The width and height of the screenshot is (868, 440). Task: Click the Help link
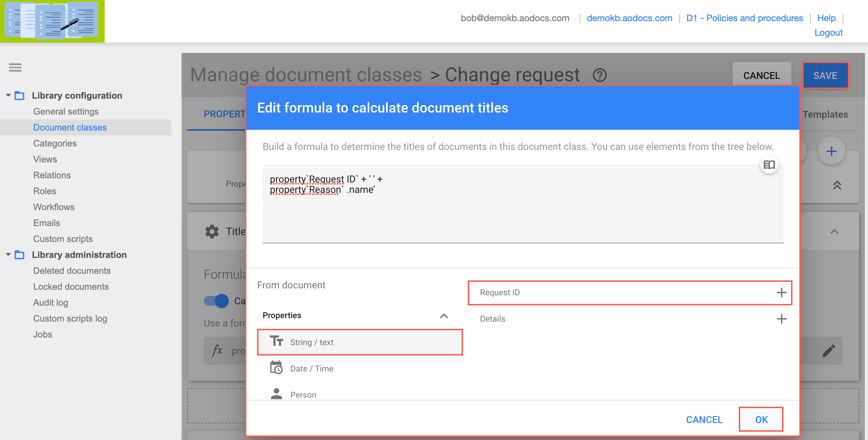point(826,18)
